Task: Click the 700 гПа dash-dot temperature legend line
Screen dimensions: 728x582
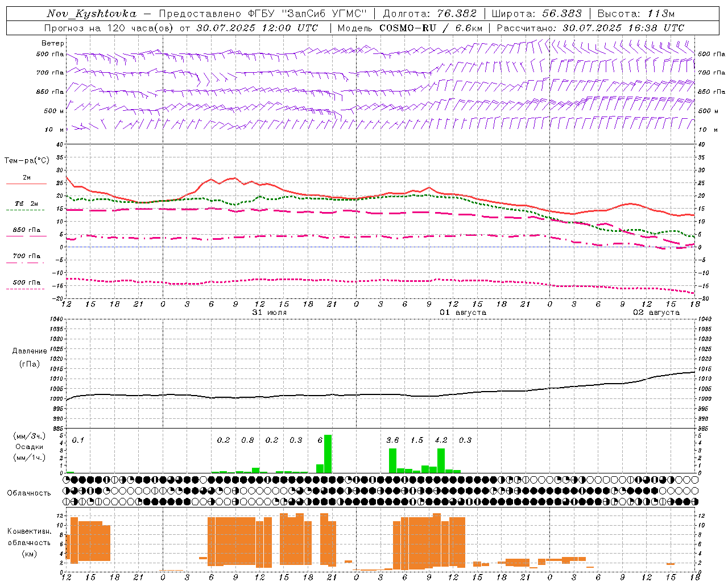Action: point(26,263)
